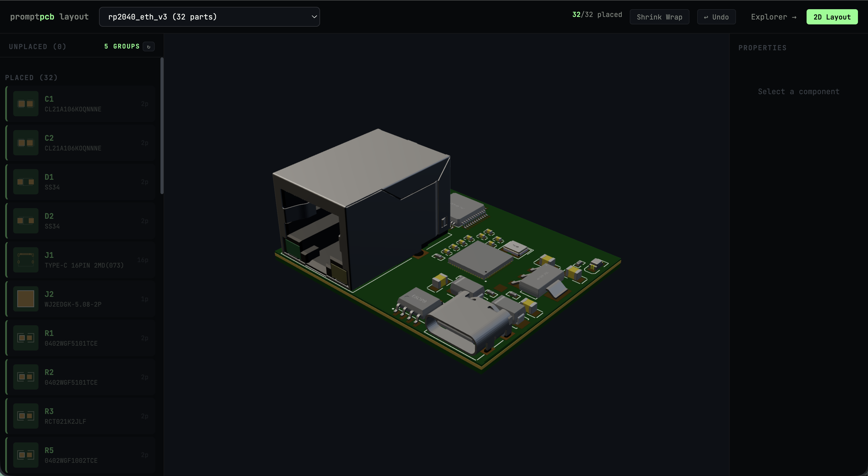Click the D1 SS34 part label
868x476 pixels.
click(x=52, y=187)
